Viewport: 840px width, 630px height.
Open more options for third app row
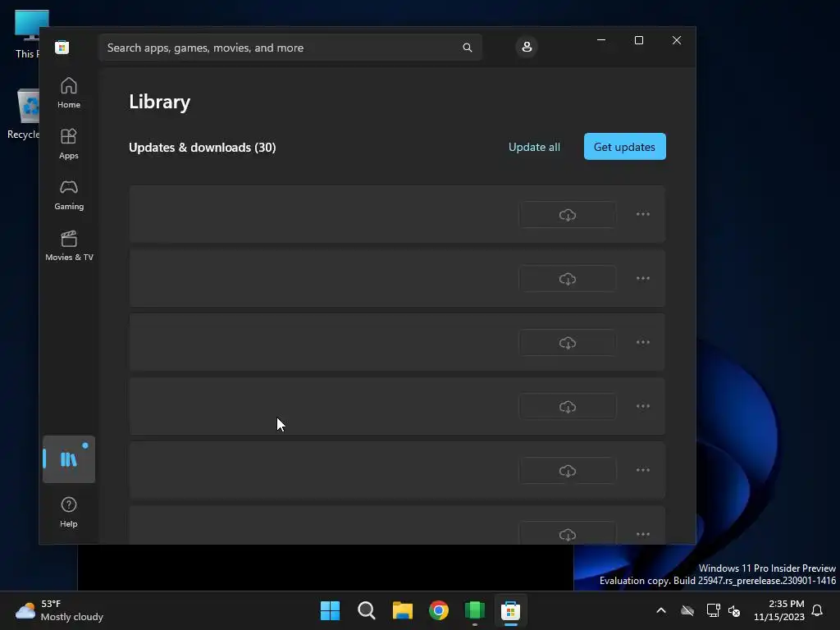[643, 342]
